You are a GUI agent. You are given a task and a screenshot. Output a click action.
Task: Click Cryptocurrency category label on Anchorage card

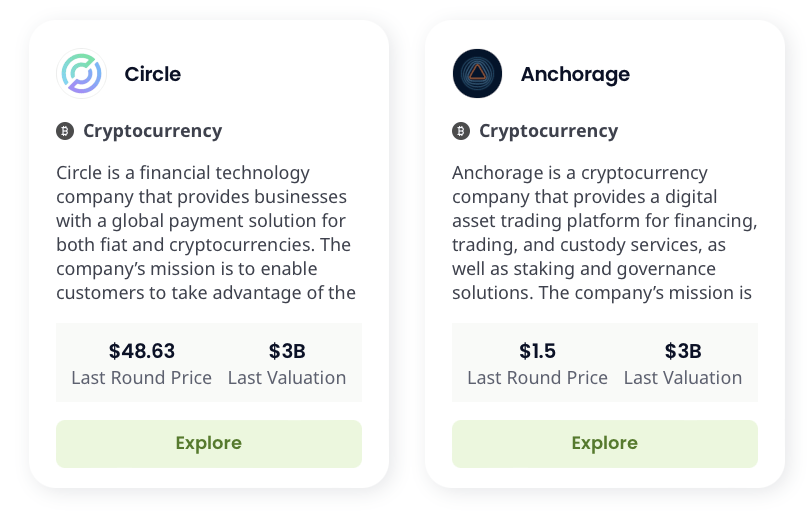(x=548, y=131)
